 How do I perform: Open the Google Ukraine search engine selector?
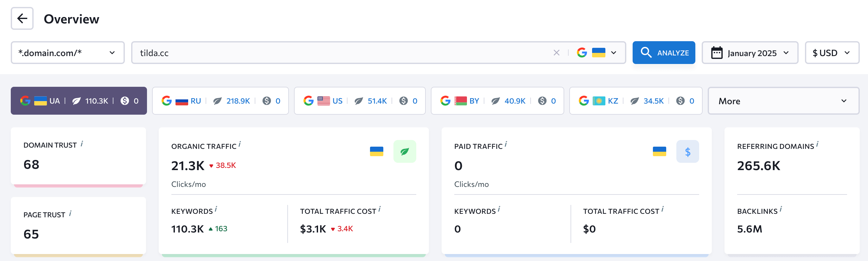(597, 53)
